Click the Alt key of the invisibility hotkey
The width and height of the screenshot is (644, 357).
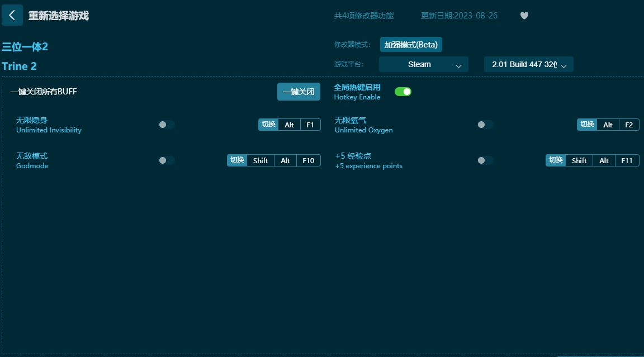(x=290, y=125)
